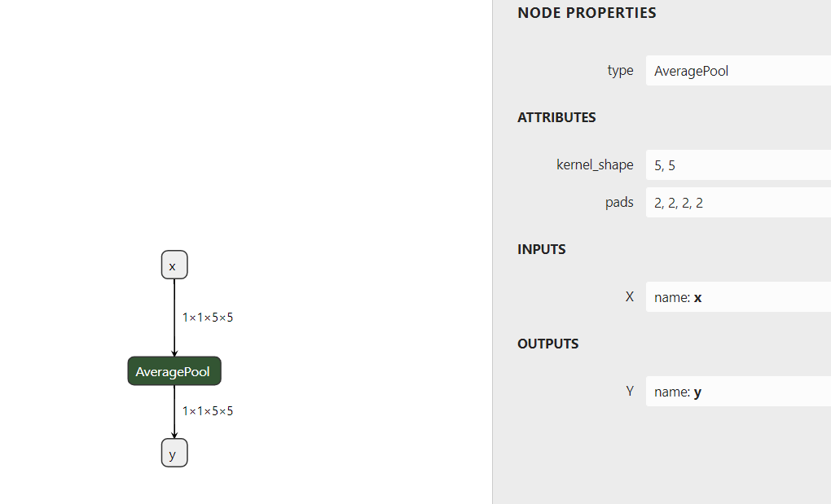Screen dimensions: 831x504
Task: Click the NODE PROPERTIES heading
Action: (x=587, y=13)
